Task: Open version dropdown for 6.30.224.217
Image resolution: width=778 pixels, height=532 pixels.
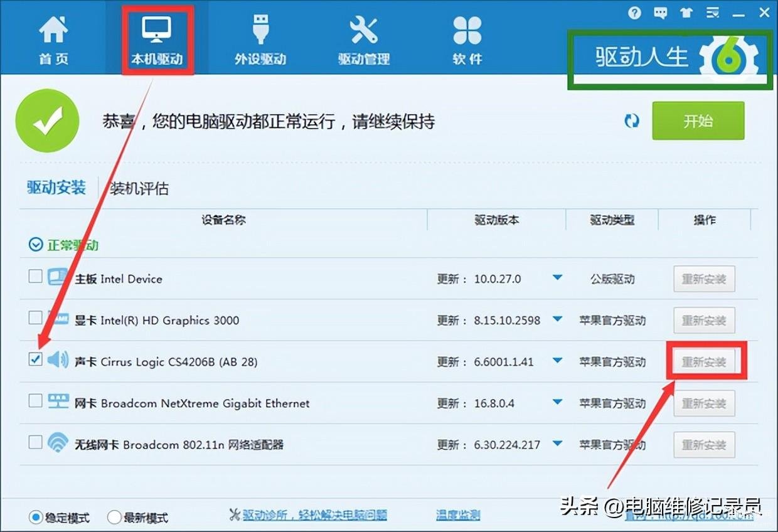Action: 557,444
